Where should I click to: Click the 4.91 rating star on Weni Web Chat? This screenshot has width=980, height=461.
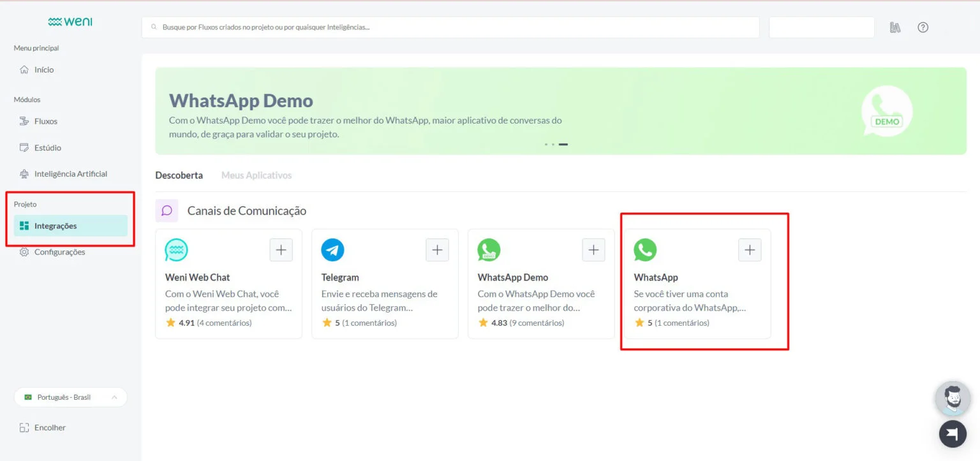170,323
